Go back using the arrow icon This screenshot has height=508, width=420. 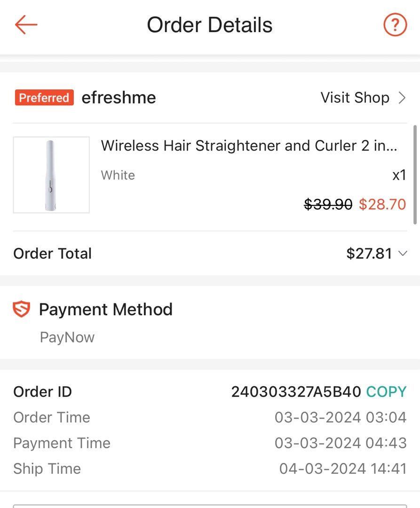coord(26,25)
